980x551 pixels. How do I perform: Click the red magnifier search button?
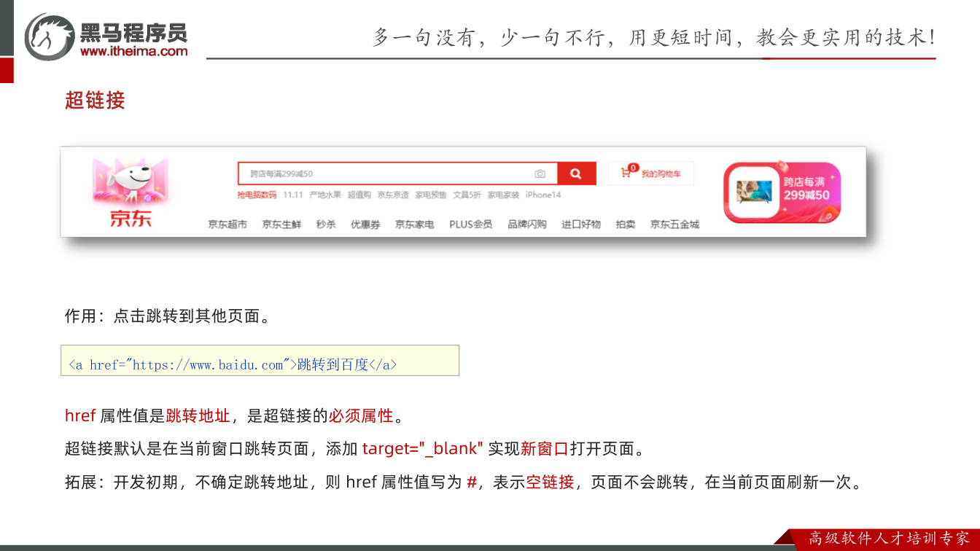(576, 173)
